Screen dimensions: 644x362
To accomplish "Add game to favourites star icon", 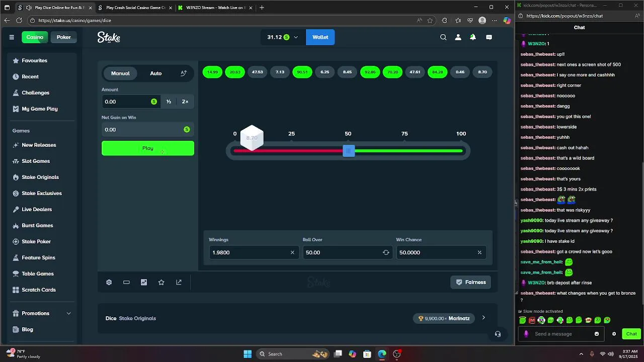I will (x=161, y=283).
